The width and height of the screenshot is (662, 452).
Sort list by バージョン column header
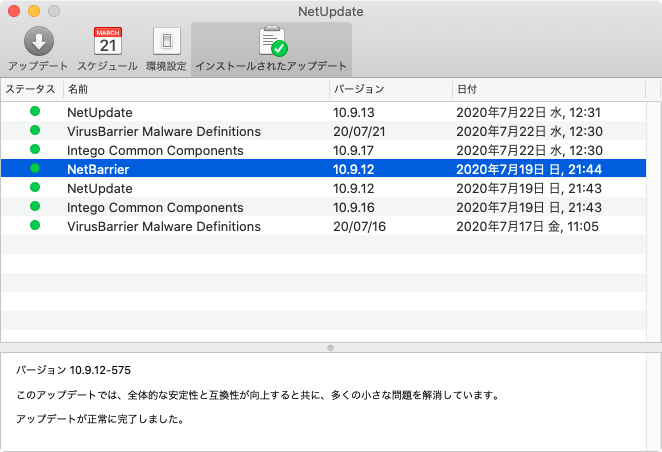[391, 89]
